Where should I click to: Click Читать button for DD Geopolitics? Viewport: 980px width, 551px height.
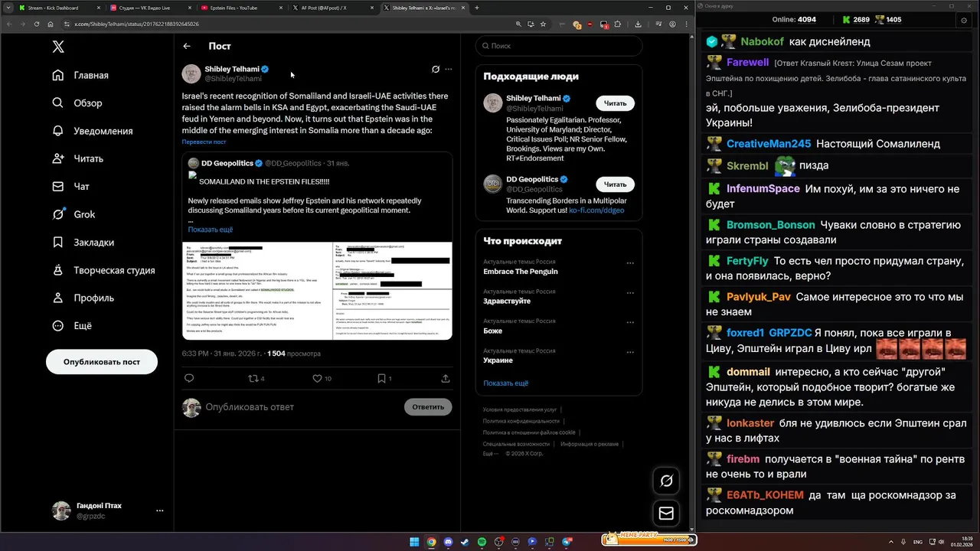coord(615,184)
